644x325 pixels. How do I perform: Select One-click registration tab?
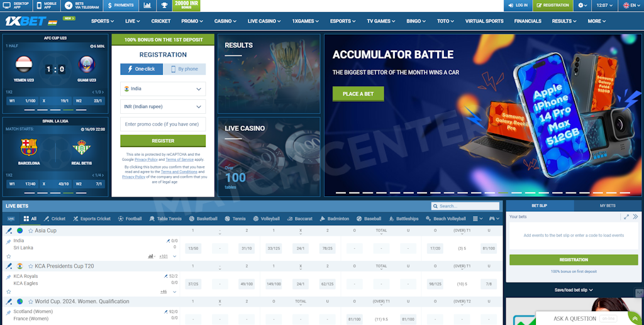click(x=142, y=69)
